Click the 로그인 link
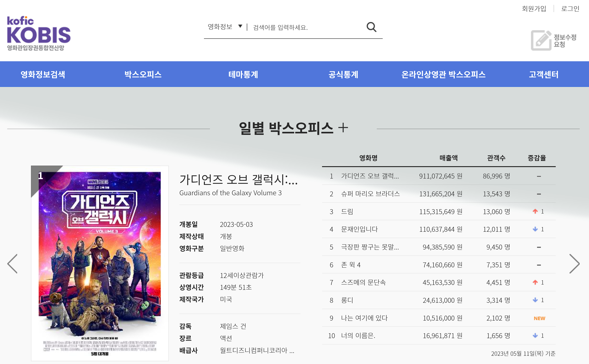Image resolution: width=589 pixels, height=364 pixels. coord(570,9)
